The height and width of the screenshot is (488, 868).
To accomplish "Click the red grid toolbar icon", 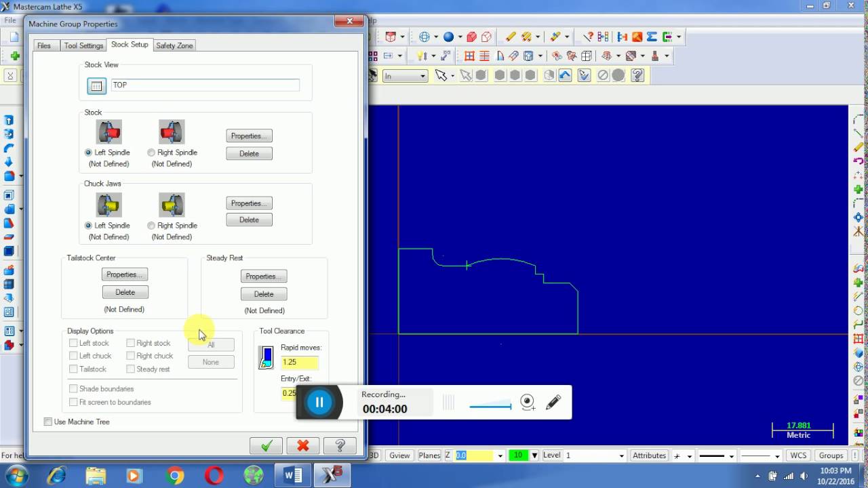I will click(x=469, y=56).
